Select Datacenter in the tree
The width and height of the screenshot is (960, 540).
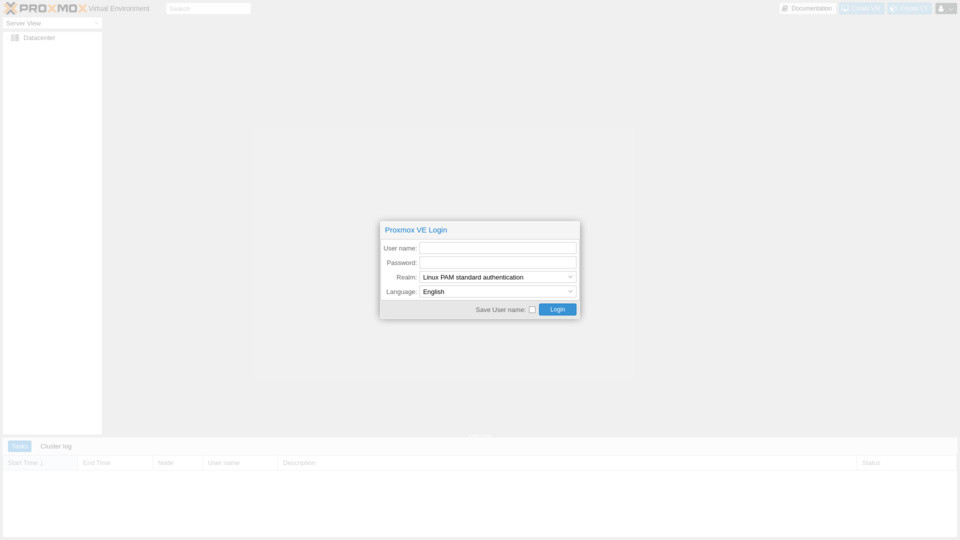tap(39, 38)
